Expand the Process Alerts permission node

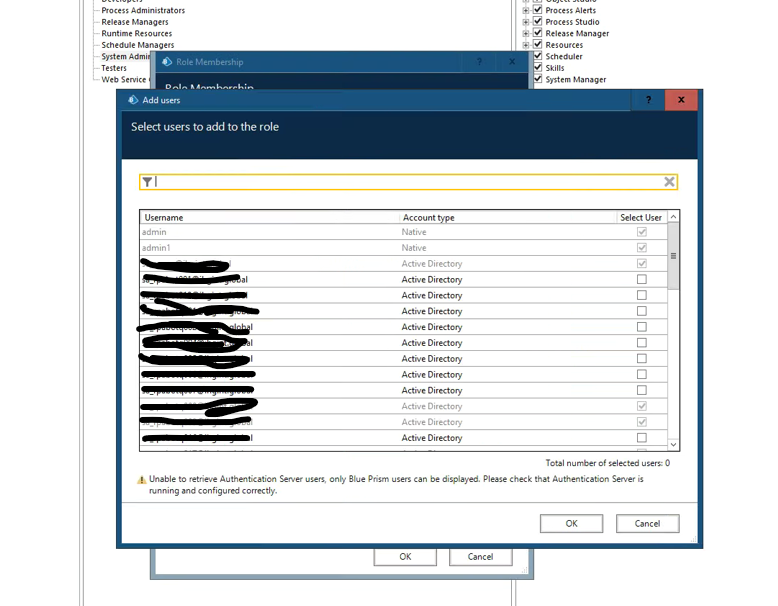(x=526, y=10)
